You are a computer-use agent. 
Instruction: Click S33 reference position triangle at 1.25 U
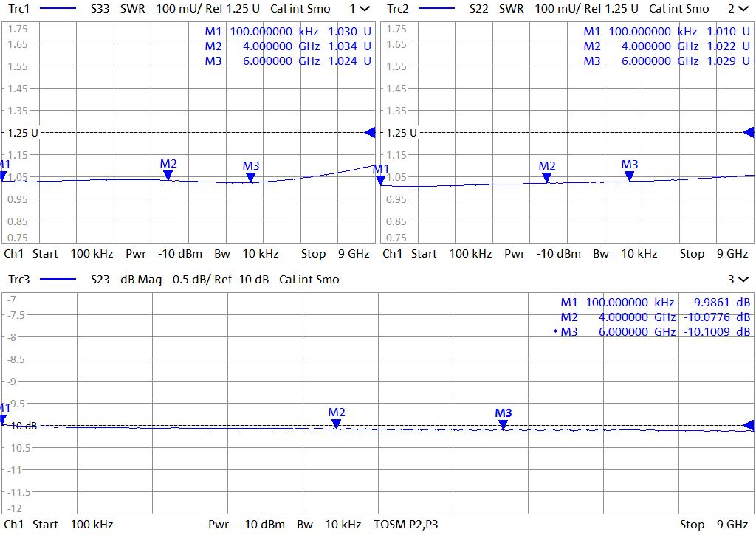click(371, 132)
